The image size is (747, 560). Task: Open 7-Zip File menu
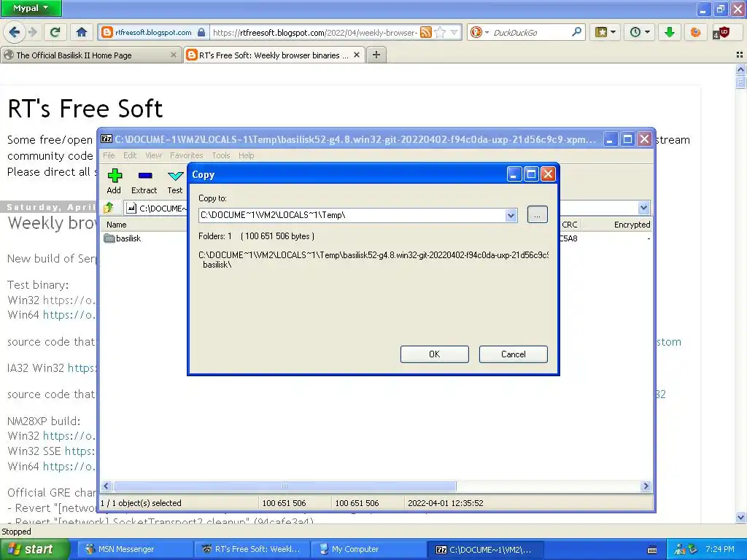(x=109, y=155)
